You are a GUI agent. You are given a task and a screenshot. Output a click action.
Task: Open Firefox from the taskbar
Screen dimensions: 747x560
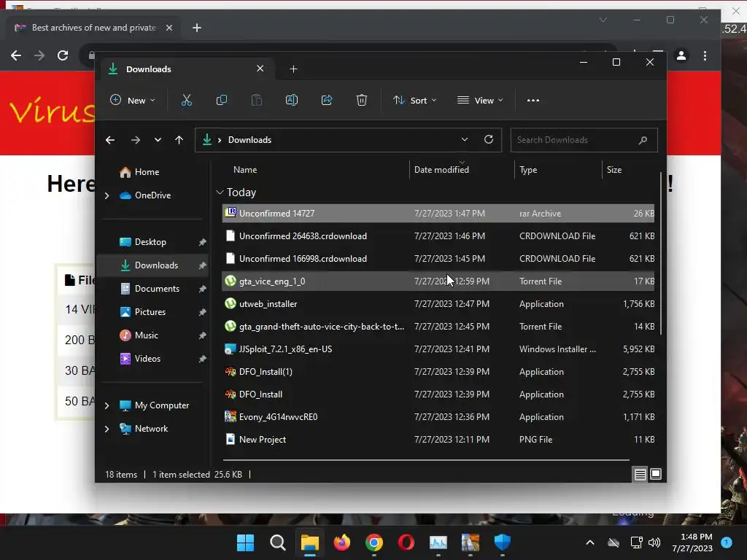341,542
